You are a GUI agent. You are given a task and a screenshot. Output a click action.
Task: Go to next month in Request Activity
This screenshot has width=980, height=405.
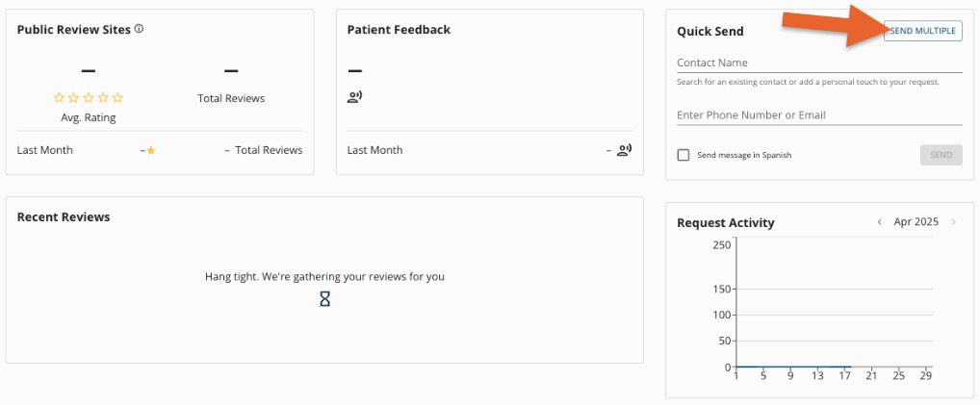point(953,222)
